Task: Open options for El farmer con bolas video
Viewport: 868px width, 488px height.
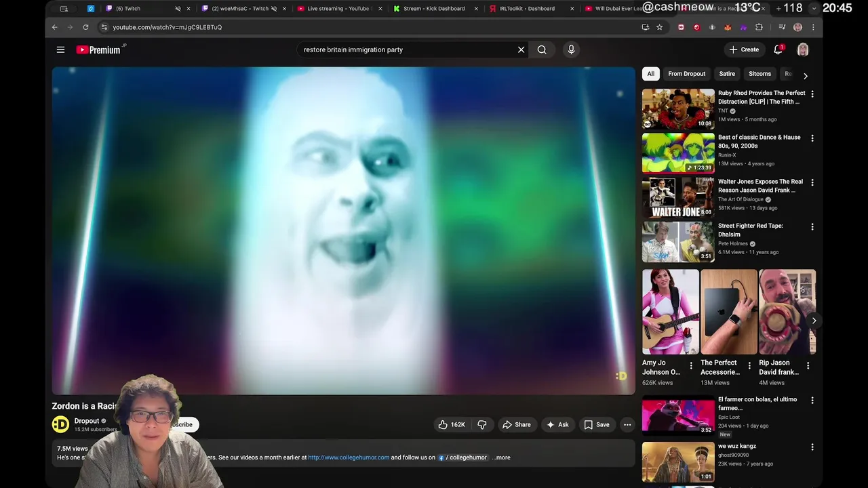Action: tap(812, 401)
